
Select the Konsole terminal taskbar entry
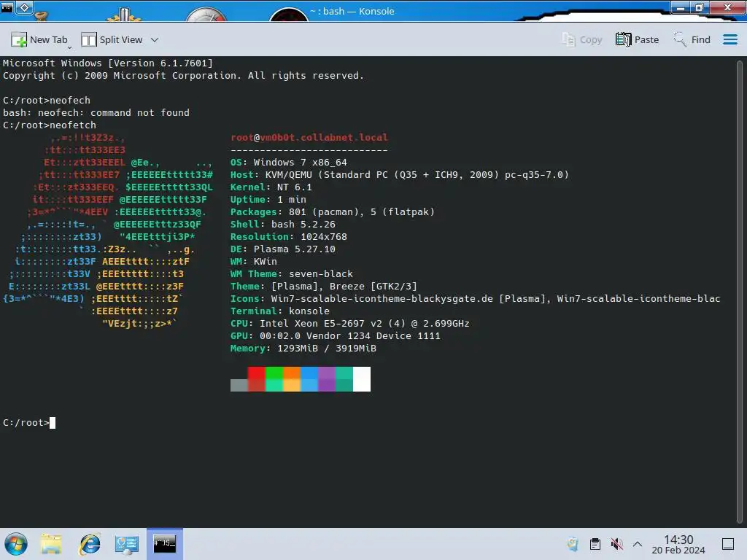(x=164, y=544)
